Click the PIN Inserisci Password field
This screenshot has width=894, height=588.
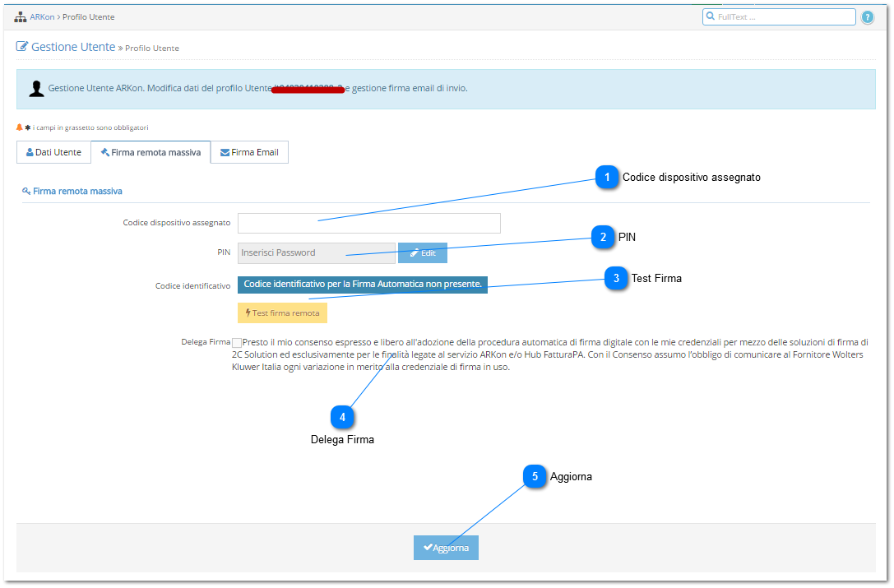pos(317,252)
